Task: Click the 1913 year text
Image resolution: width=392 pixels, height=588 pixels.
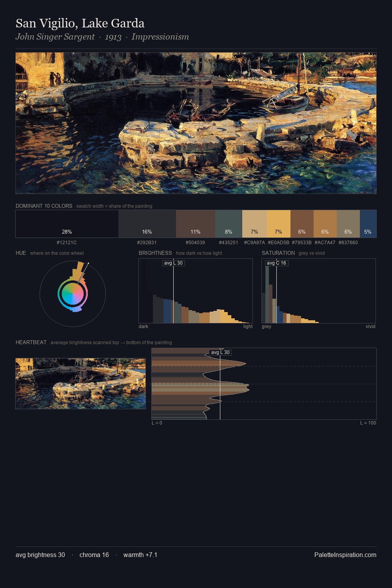Action: [113, 37]
